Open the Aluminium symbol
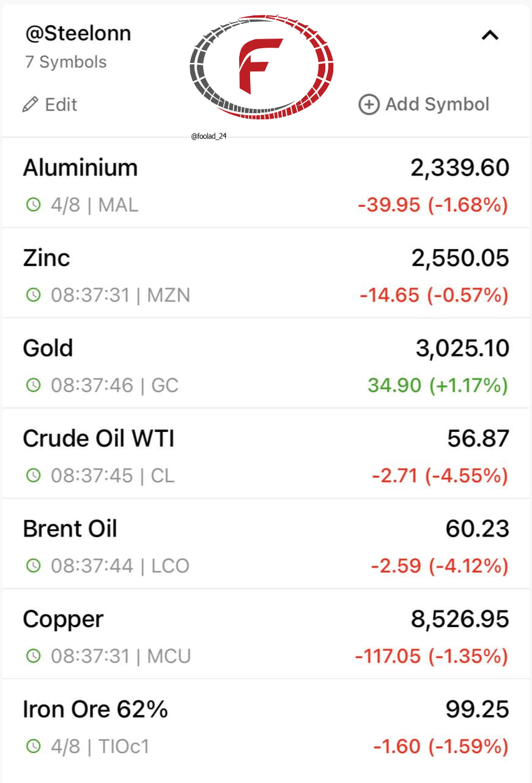Screen dimensions: 532x783 (266, 183)
